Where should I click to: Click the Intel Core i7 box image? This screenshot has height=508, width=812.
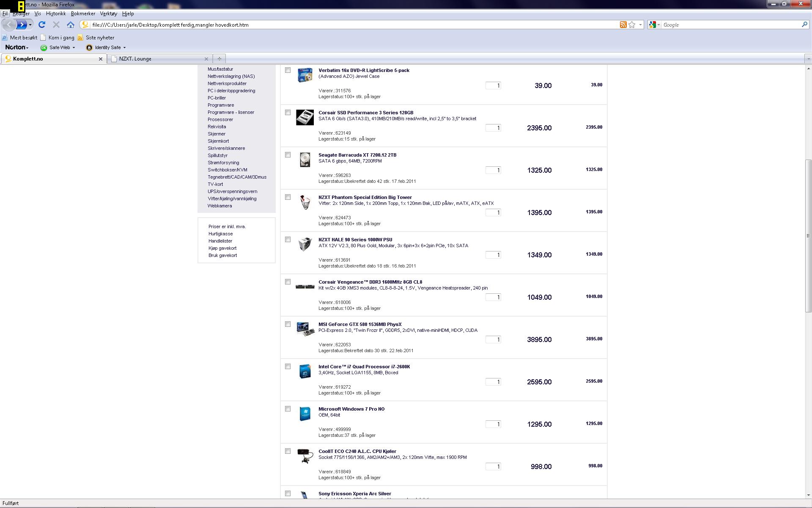click(x=304, y=371)
